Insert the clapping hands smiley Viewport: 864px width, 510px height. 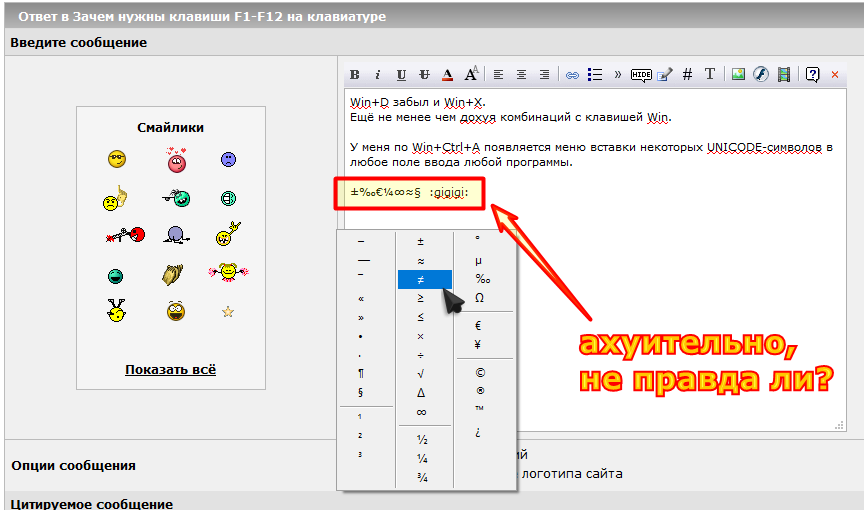[172, 274]
